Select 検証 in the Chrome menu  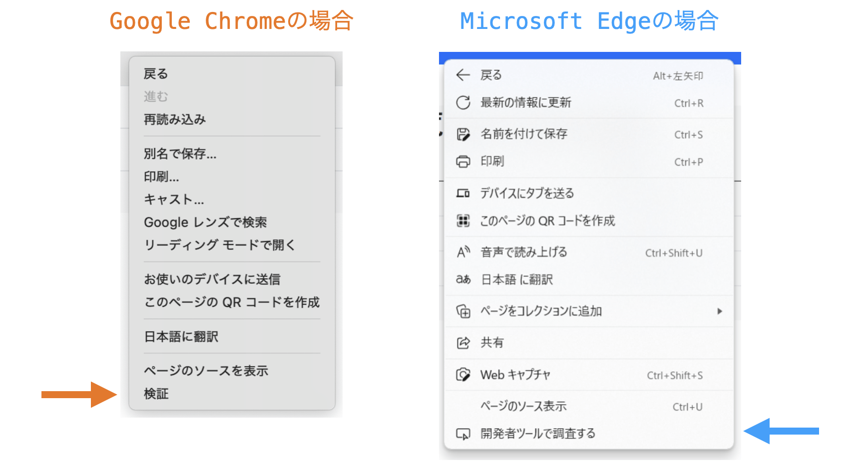[x=156, y=394]
